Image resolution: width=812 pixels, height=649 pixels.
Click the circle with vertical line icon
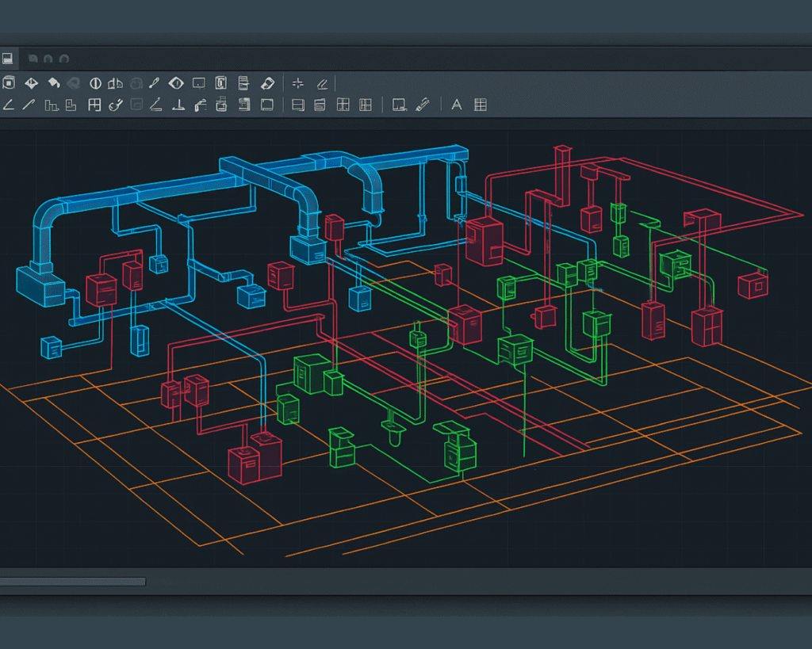[95, 82]
